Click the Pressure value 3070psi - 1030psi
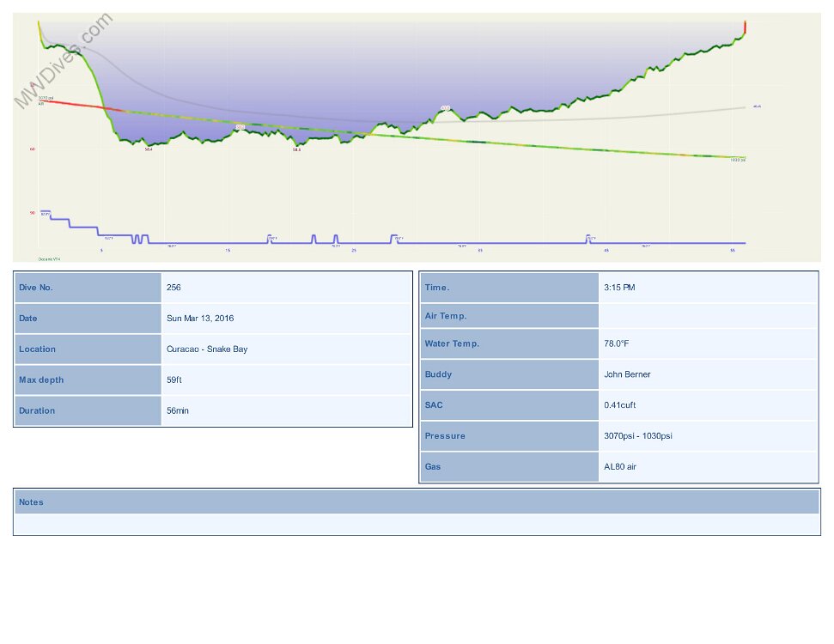The height and width of the screenshot is (644, 834). click(638, 436)
